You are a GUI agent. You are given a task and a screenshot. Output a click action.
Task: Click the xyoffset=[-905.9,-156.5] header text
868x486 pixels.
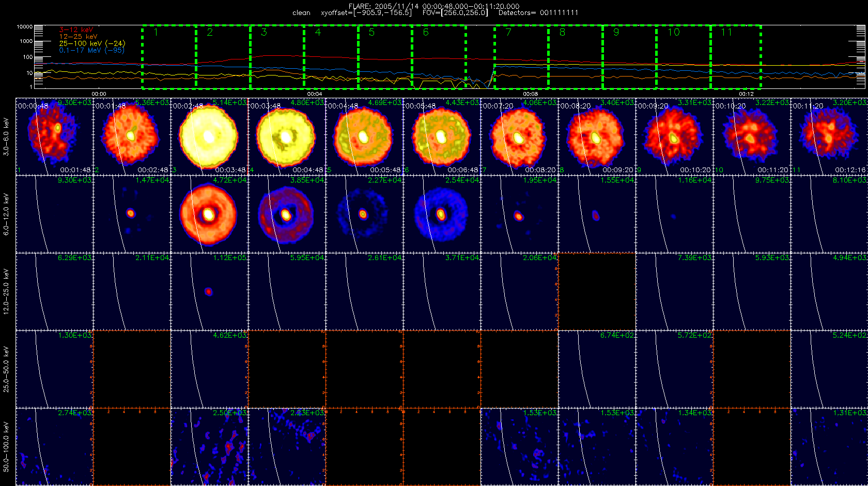point(366,12)
